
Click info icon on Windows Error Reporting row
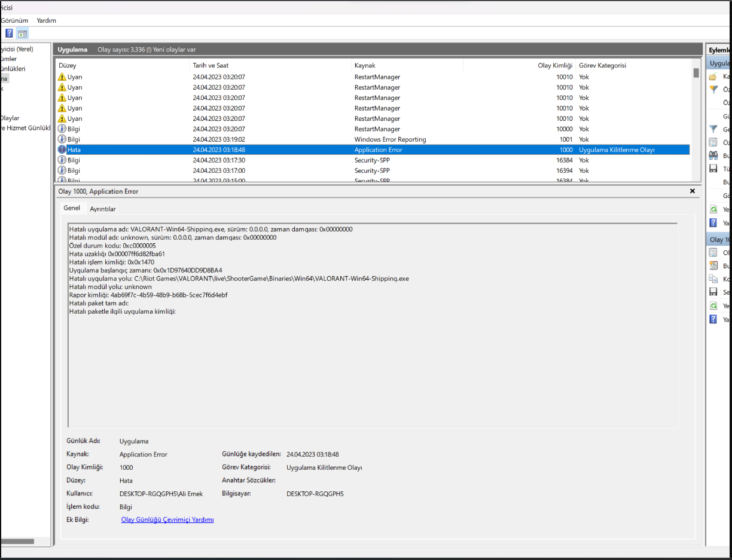point(62,139)
